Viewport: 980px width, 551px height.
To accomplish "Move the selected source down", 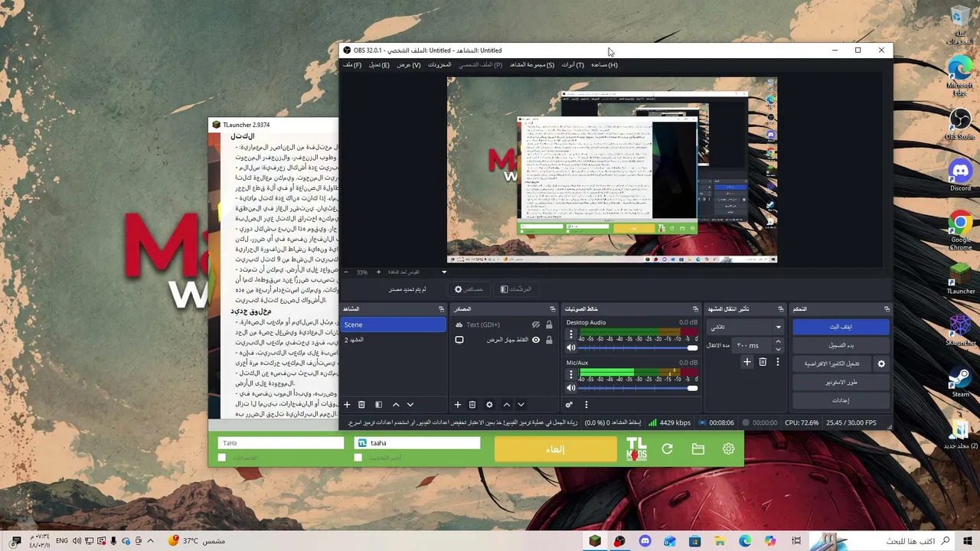I will [521, 405].
